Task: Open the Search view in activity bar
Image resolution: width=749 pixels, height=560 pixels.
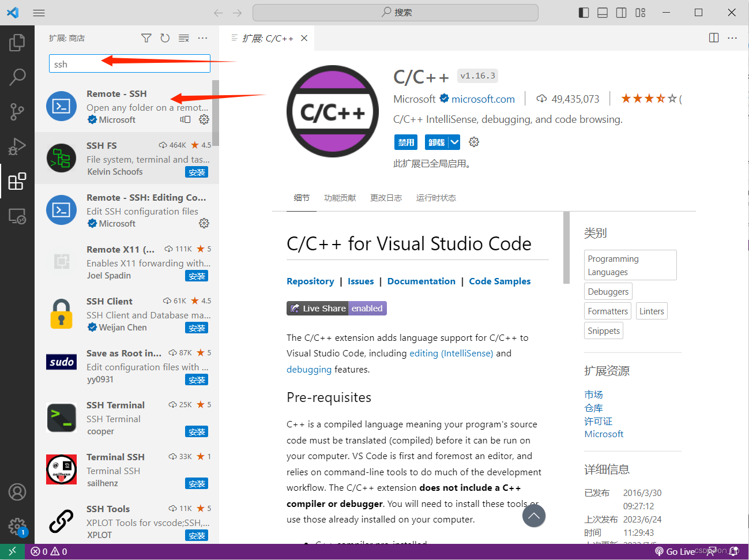Action: (17, 77)
